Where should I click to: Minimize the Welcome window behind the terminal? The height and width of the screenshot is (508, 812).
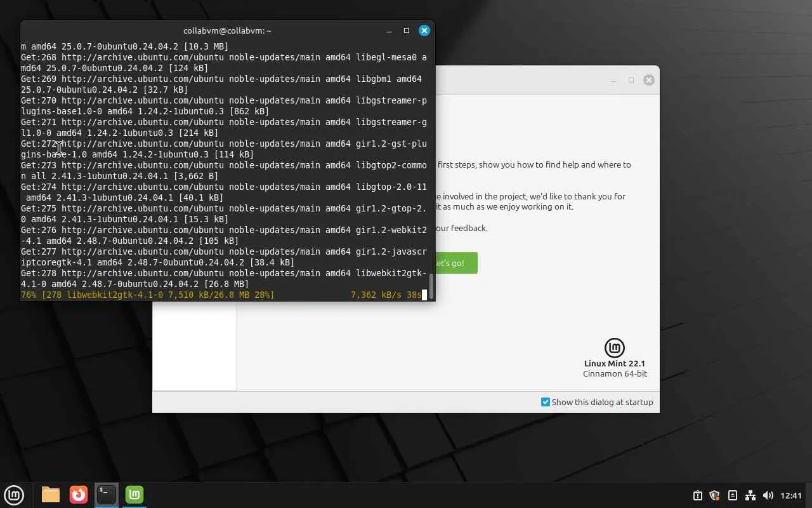click(613, 80)
